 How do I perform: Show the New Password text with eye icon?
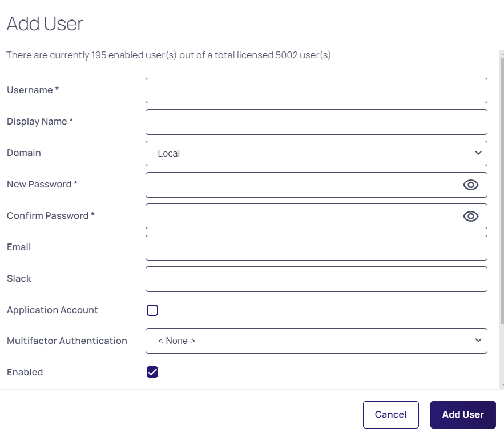pos(470,185)
